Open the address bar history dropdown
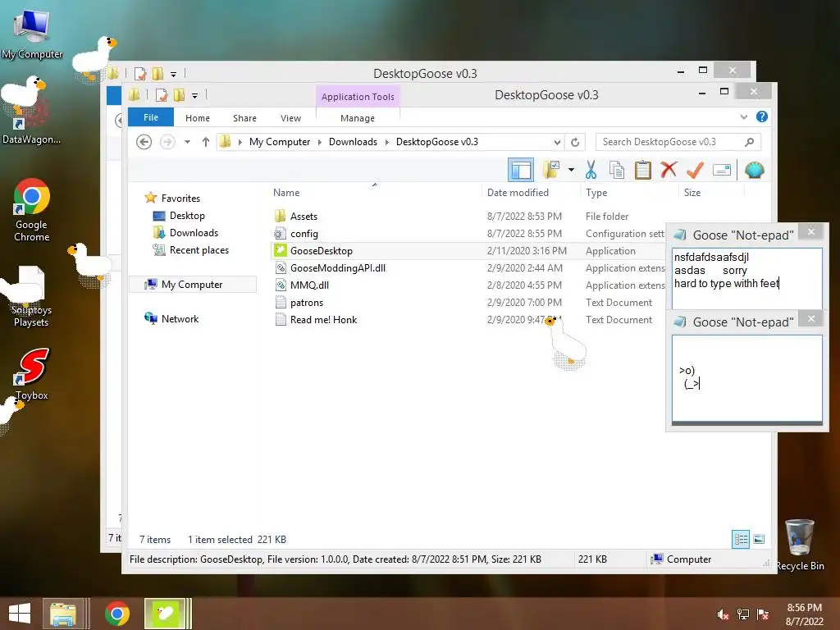840x630 pixels. 557,142
